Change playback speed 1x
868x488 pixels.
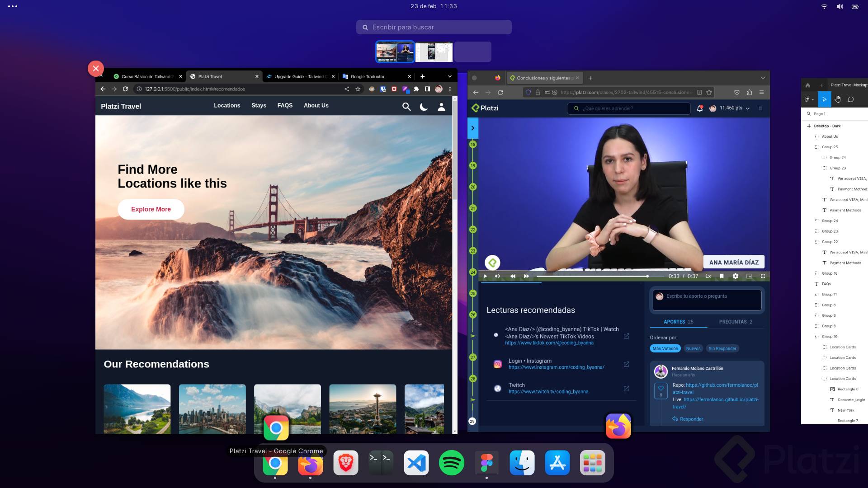point(708,276)
